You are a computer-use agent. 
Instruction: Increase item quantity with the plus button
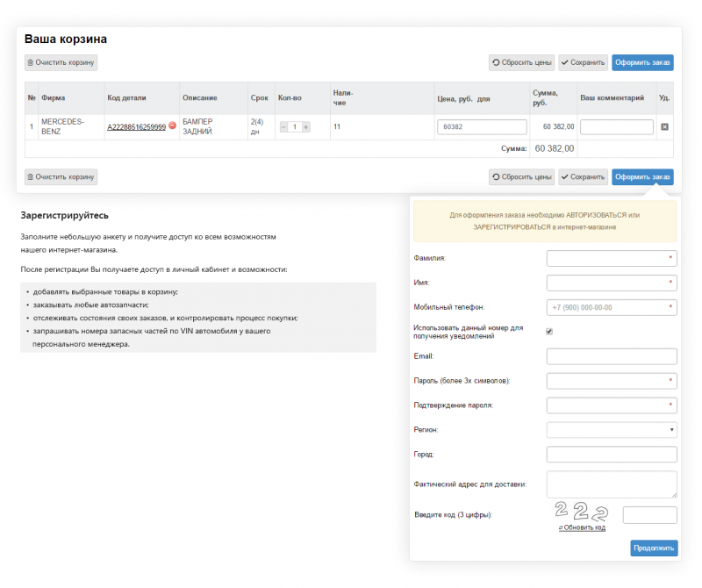tap(306, 127)
